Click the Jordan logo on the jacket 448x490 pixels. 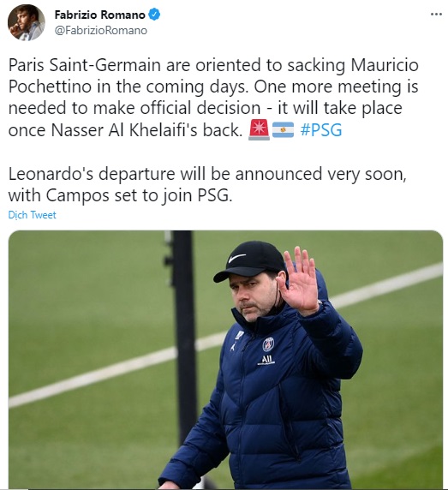pos(233,346)
